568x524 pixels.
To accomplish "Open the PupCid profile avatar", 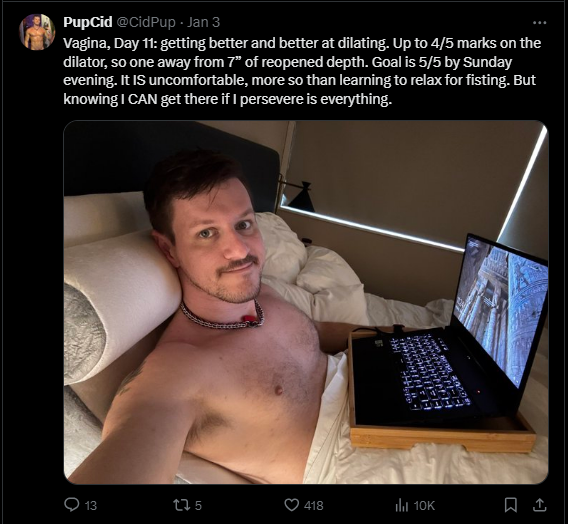I will tap(37, 32).
